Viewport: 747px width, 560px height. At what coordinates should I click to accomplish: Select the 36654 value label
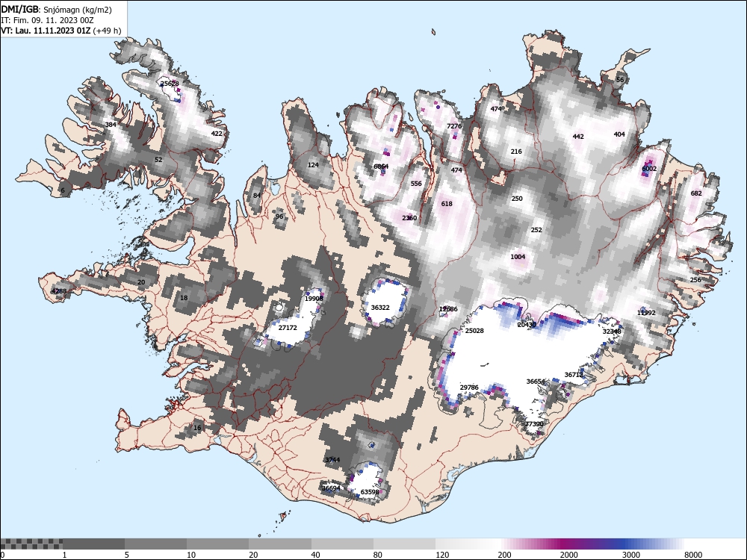click(x=536, y=382)
